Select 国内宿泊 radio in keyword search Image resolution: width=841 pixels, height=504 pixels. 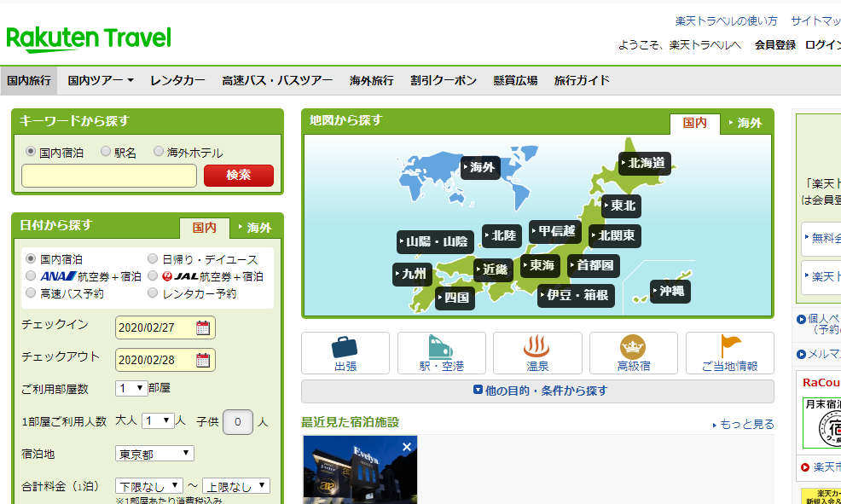point(31,152)
